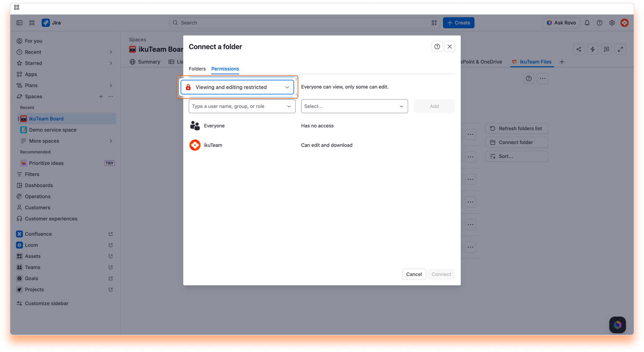Close the Connect a folder dialog
644x352 pixels.
449,47
